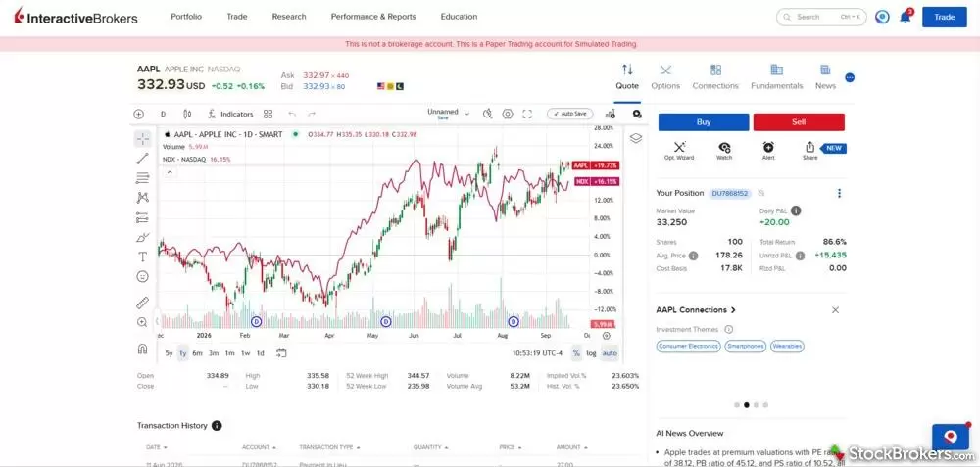Select the 6m time range
This screenshot has height=467, width=980.
coord(198,353)
